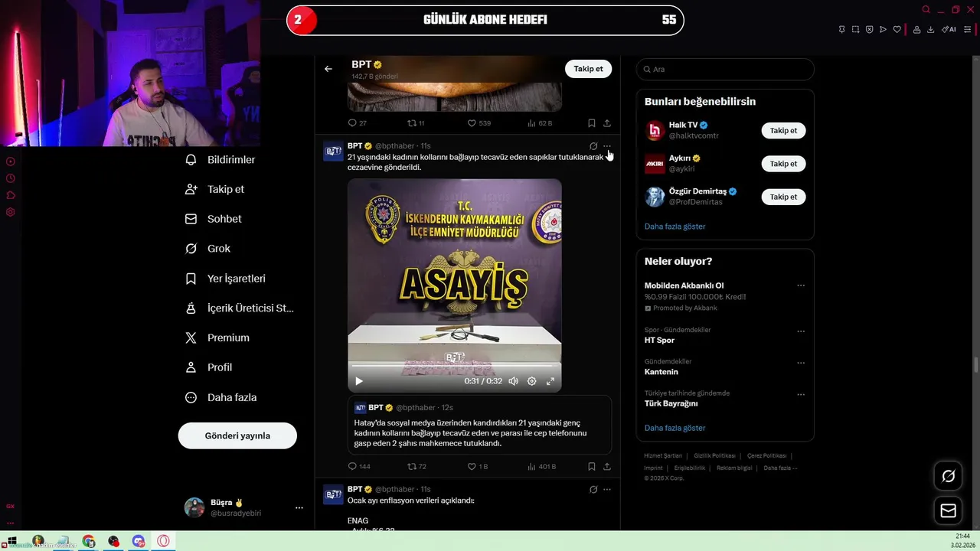The width and height of the screenshot is (980, 551).
Task: Open Opera easy setup sliders icon
Action: 967,29
